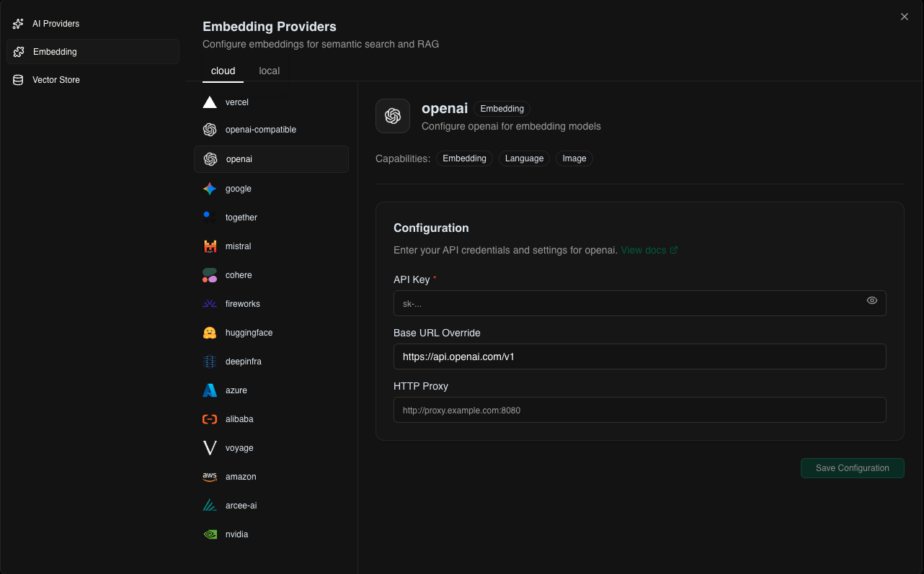Focus the API Key input field
The image size is (924, 574).
[627, 303]
